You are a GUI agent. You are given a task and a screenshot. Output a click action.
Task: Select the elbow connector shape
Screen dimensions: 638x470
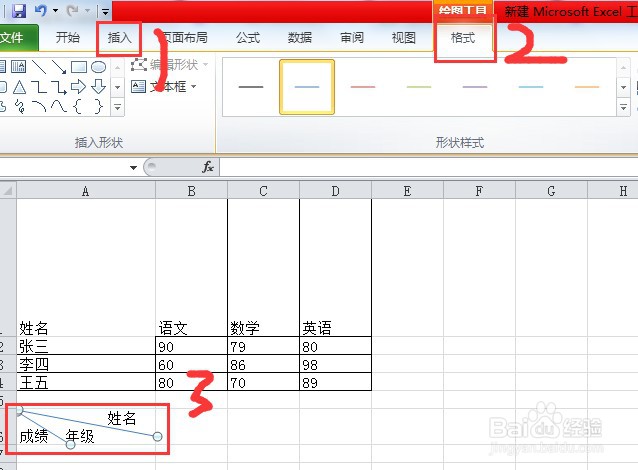(x=39, y=87)
